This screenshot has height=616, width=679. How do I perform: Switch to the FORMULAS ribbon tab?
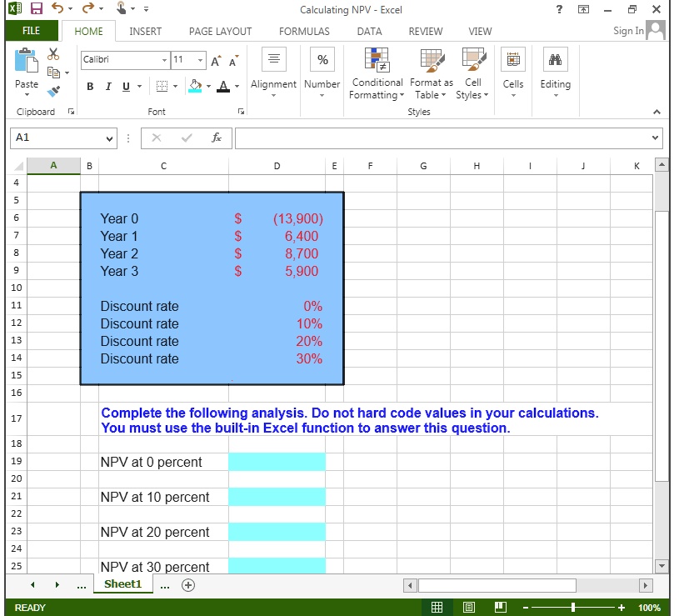[x=304, y=31]
